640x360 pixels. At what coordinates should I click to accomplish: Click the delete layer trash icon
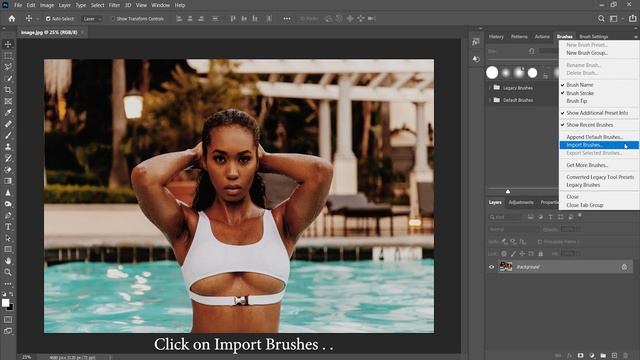click(x=626, y=356)
